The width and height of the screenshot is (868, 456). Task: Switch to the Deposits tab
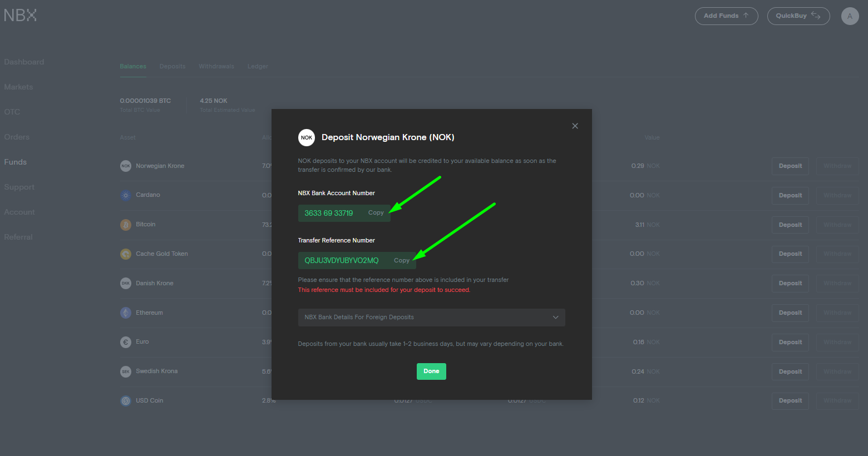(172, 66)
